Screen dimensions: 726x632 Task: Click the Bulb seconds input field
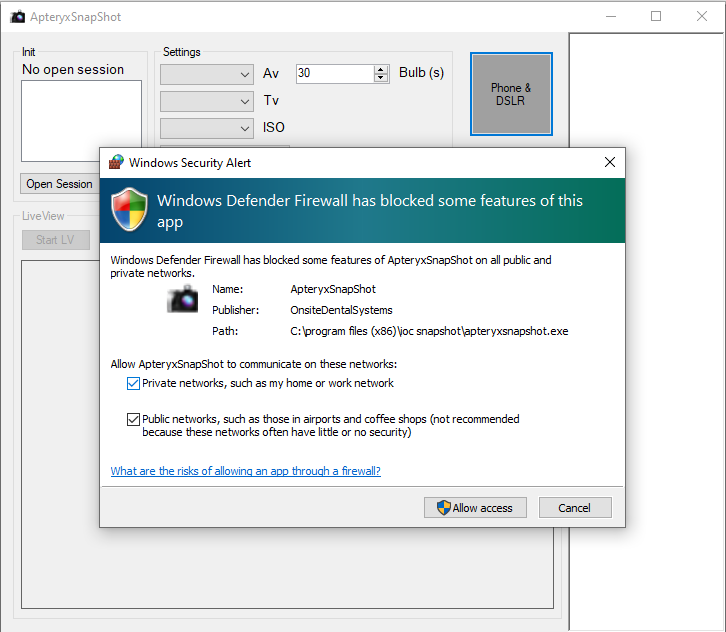[x=335, y=73]
